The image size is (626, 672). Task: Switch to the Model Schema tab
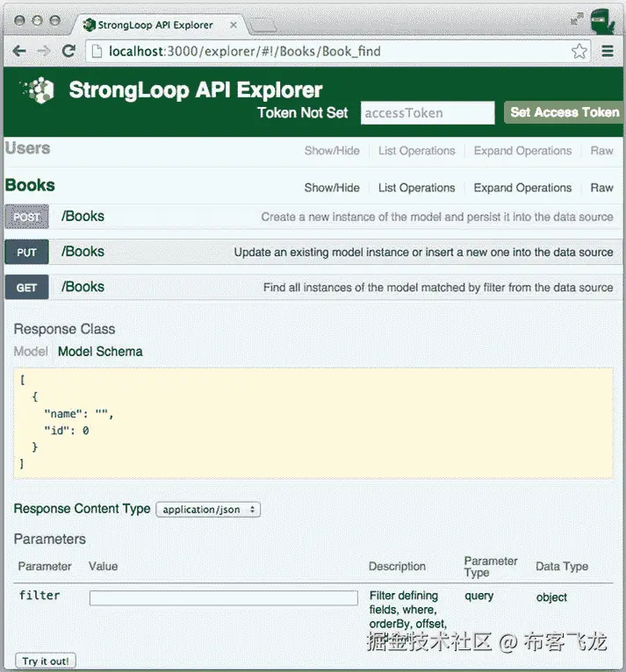100,352
